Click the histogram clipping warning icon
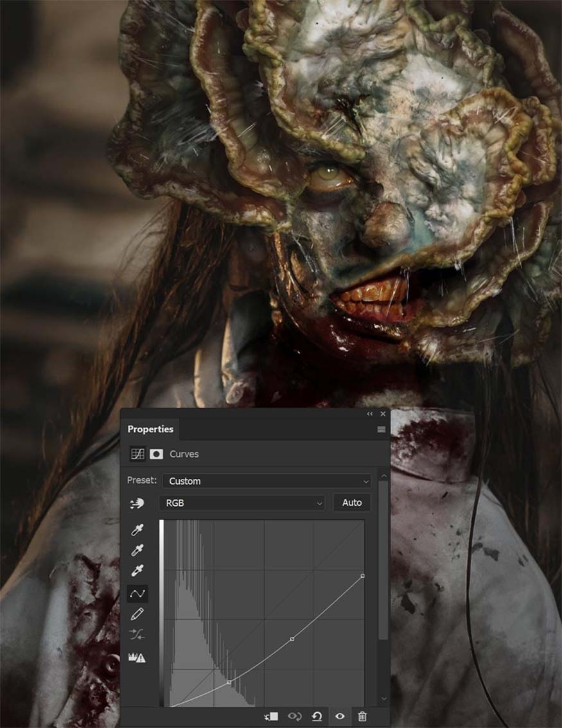 click(x=137, y=657)
